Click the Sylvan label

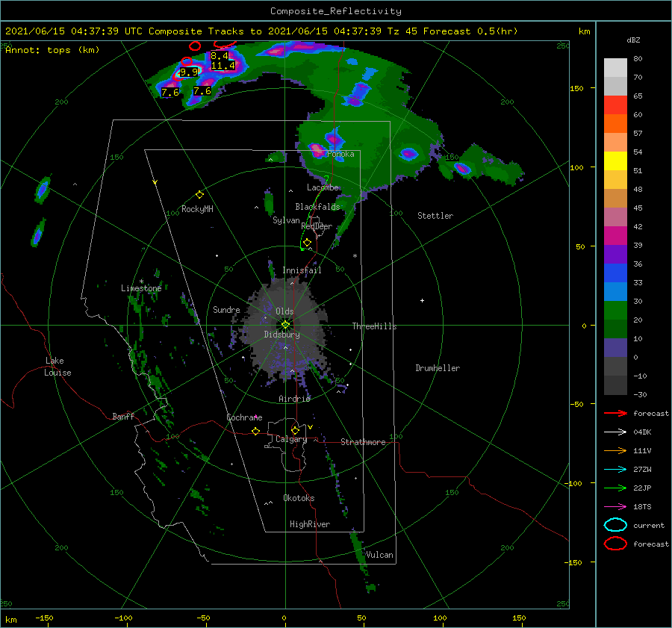pos(286,220)
